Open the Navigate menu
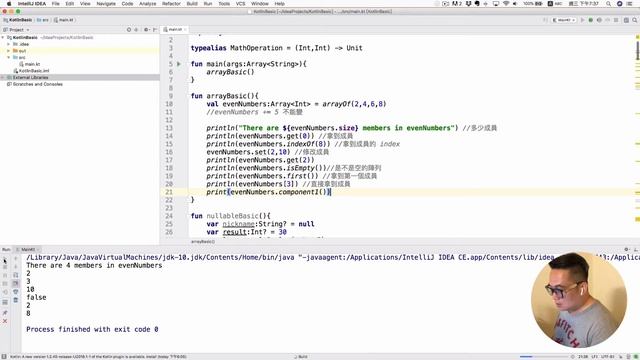Viewport: 640px width, 360px height. point(106,4)
